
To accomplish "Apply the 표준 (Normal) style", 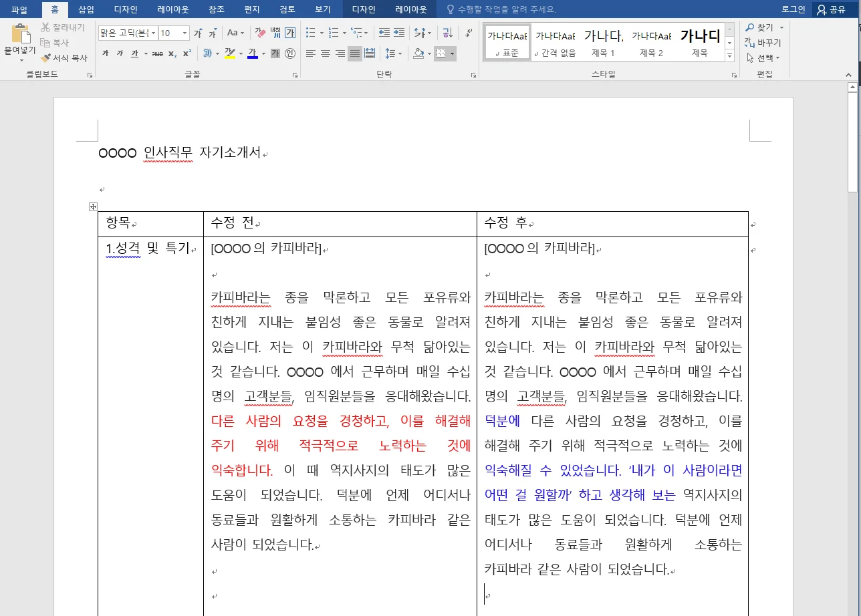I will (507, 43).
